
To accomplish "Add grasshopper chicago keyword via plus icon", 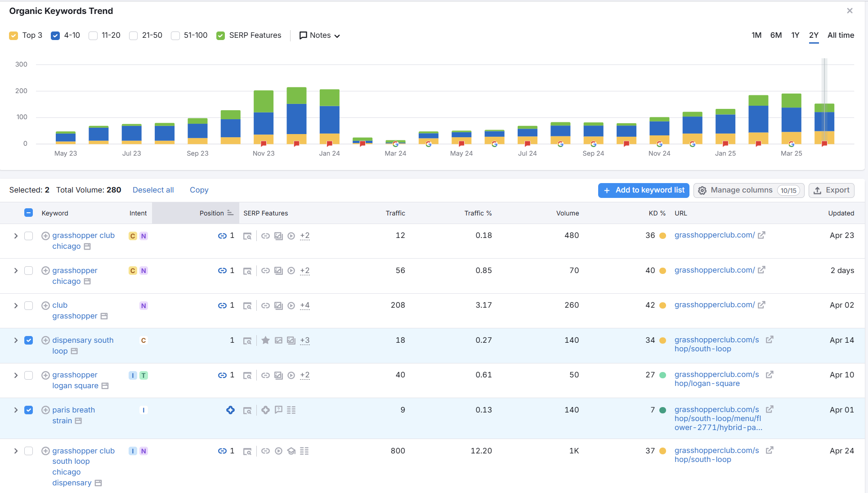I will pyautogui.click(x=45, y=271).
